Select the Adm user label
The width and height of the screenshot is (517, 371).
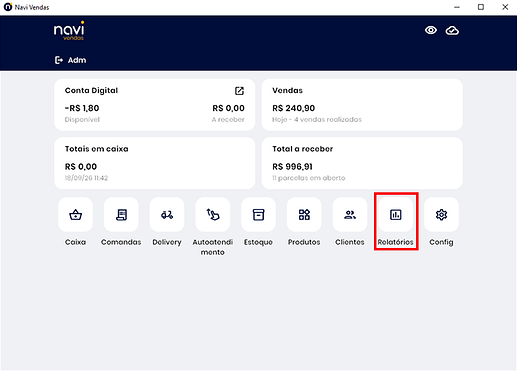[x=77, y=60]
